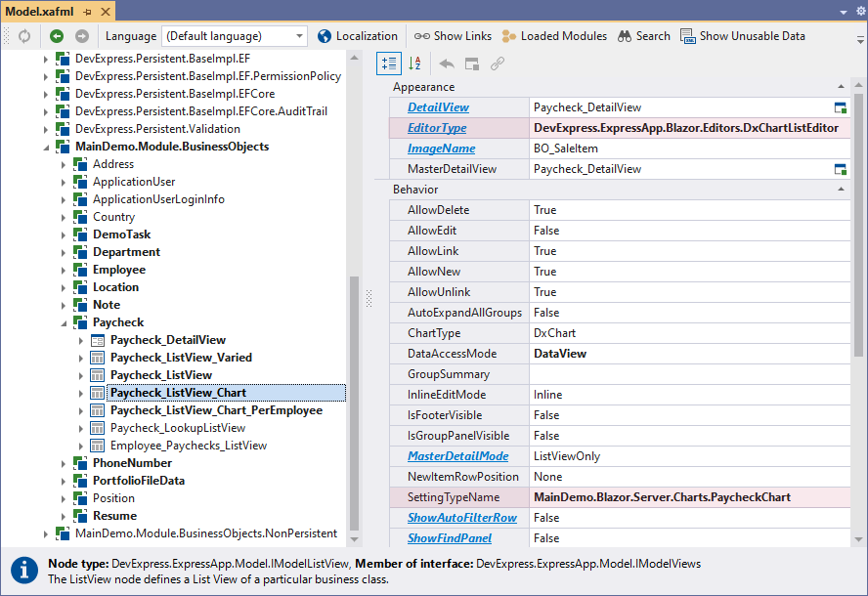Edit the AllowDelete value cell
The image size is (868, 596).
point(690,210)
